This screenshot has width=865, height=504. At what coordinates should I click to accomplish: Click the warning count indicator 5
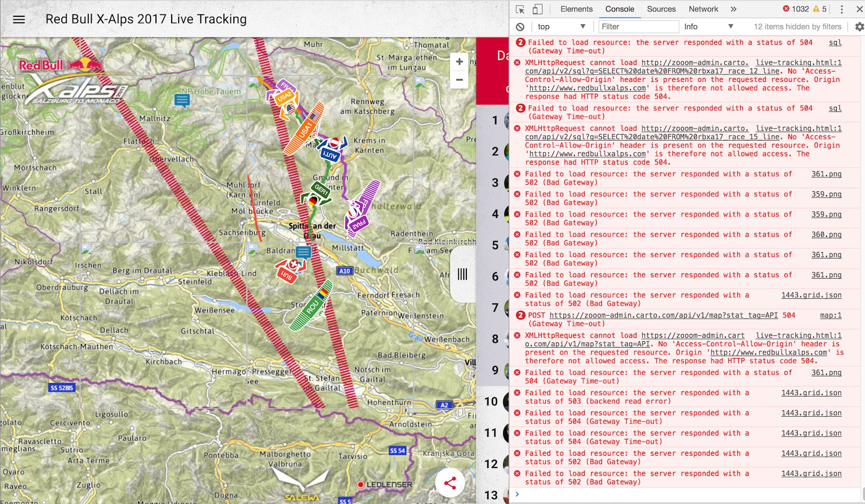[820, 9]
